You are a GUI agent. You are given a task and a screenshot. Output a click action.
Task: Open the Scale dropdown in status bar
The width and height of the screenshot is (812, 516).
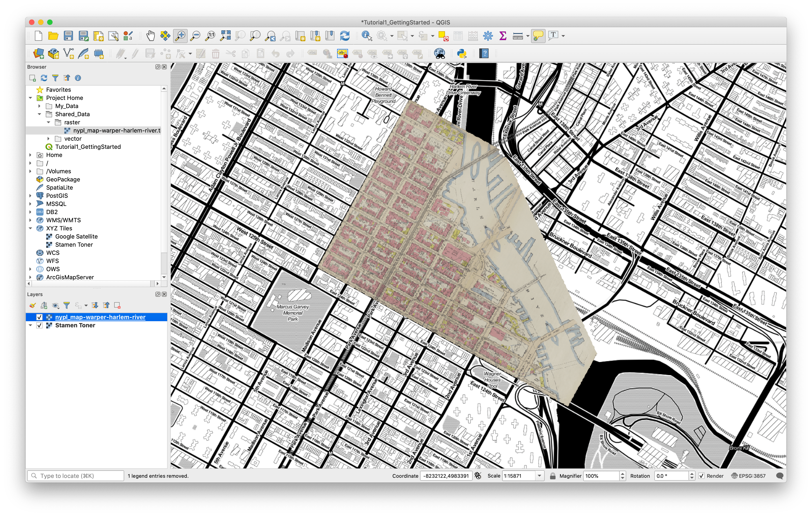540,476
